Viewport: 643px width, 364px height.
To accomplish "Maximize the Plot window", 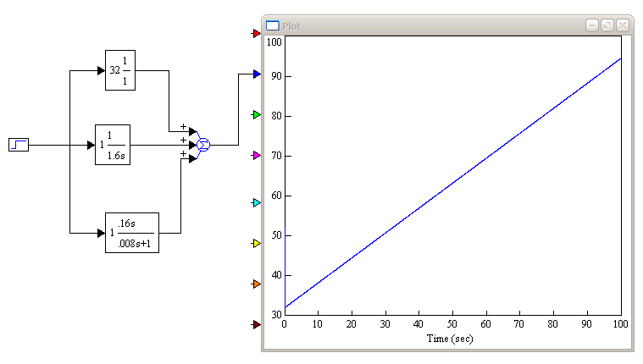I will click(607, 26).
